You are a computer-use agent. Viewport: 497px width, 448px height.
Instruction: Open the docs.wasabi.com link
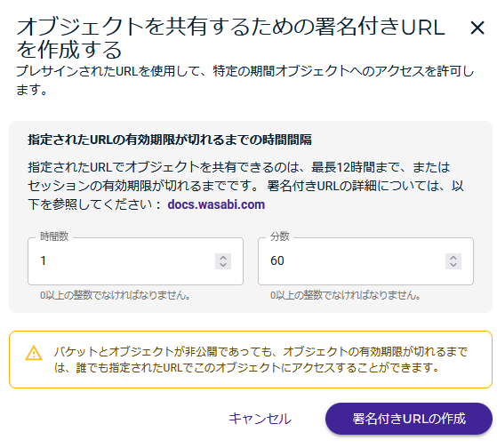pos(216,204)
